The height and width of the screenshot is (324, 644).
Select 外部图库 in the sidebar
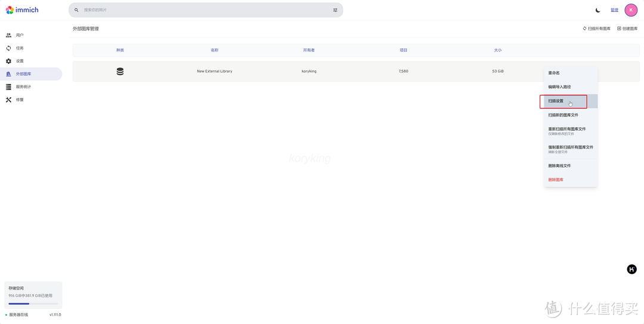(31, 74)
